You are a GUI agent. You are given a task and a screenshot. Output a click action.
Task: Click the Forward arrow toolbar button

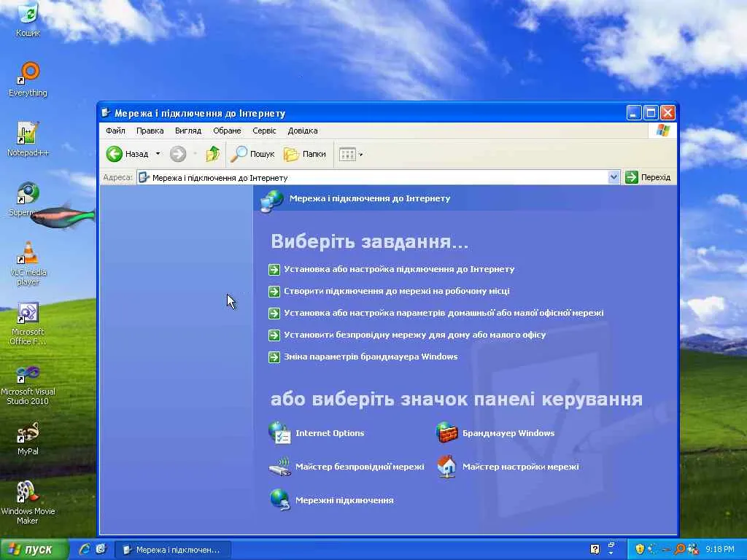point(178,154)
